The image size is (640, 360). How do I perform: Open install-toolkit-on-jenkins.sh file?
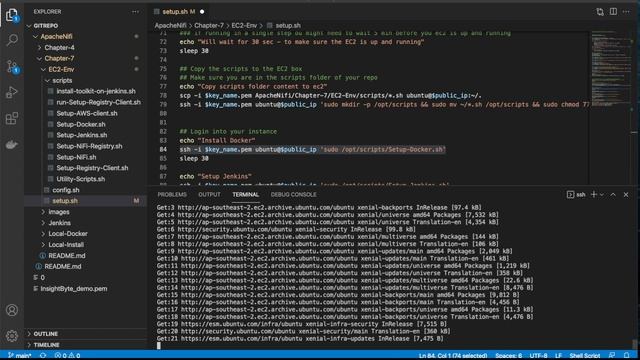(96, 91)
